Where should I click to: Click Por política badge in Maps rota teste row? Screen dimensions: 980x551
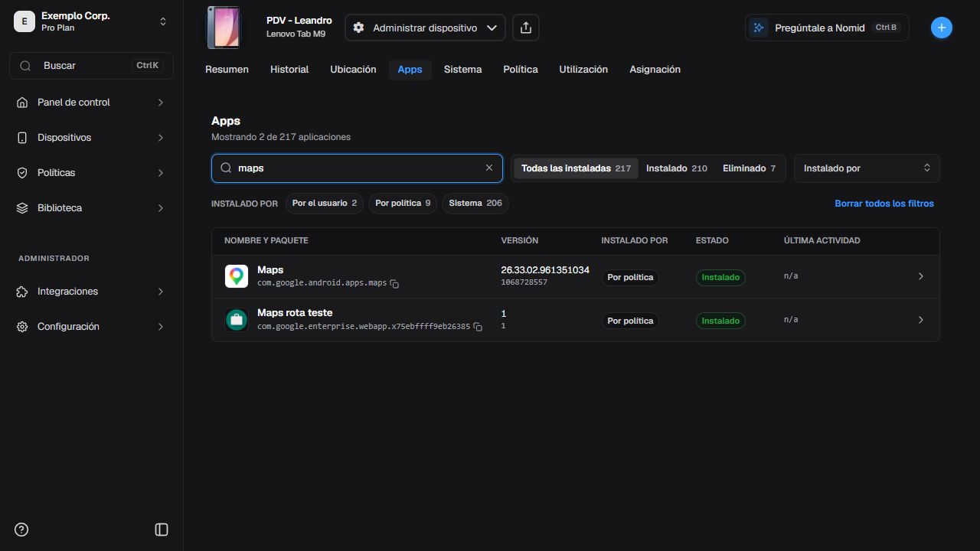pos(630,321)
